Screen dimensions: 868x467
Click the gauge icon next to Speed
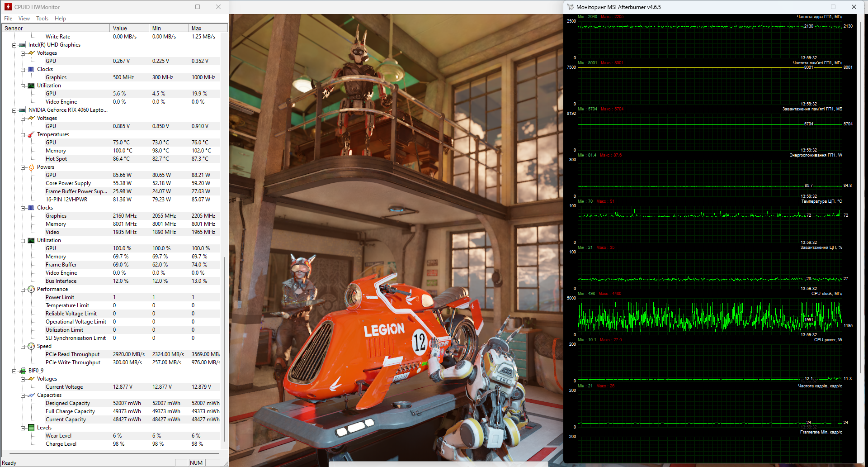coord(31,346)
